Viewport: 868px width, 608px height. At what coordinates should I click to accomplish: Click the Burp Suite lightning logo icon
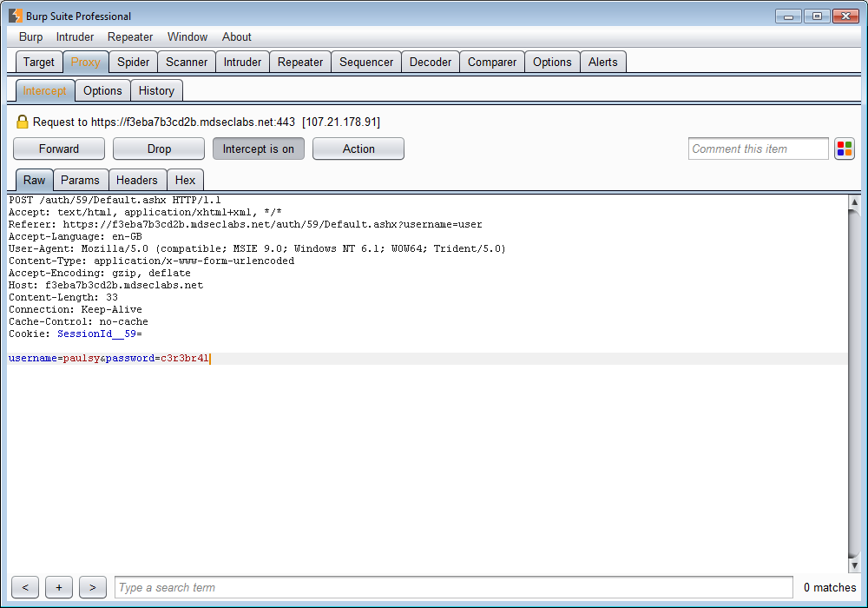point(16,16)
